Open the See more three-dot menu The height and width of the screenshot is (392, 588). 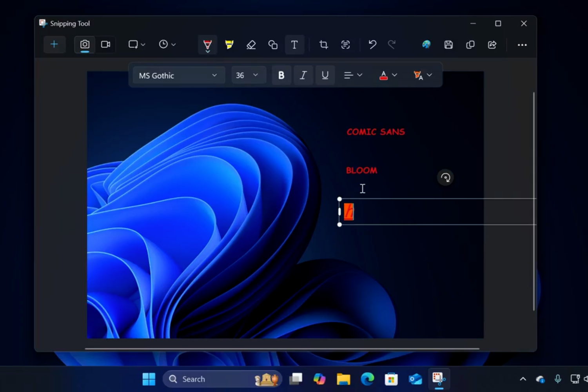click(522, 45)
